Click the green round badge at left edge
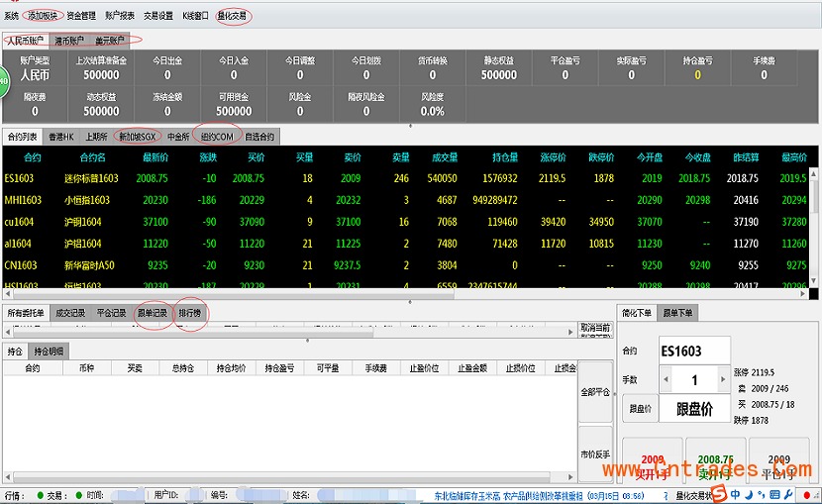The width and height of the screenshot is (822, 504). point(3,81)
